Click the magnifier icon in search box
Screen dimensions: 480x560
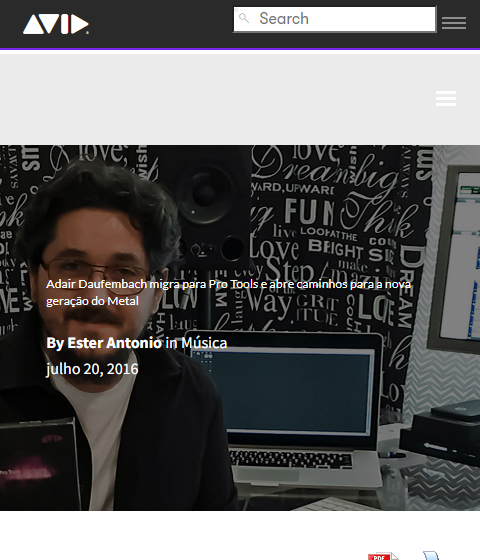pyautogui.click(x=244, y=18)
